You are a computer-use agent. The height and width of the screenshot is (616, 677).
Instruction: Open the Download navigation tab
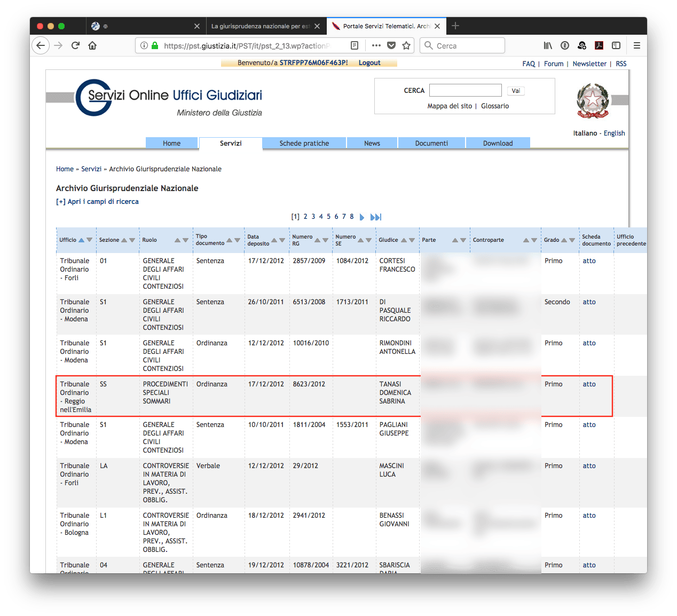pos(498,143)
